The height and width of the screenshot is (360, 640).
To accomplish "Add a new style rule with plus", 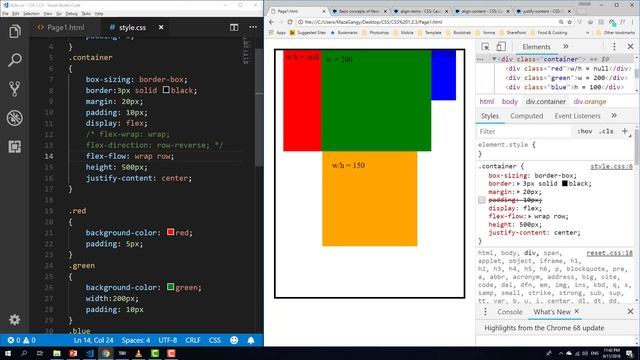I will coord(624,131).
